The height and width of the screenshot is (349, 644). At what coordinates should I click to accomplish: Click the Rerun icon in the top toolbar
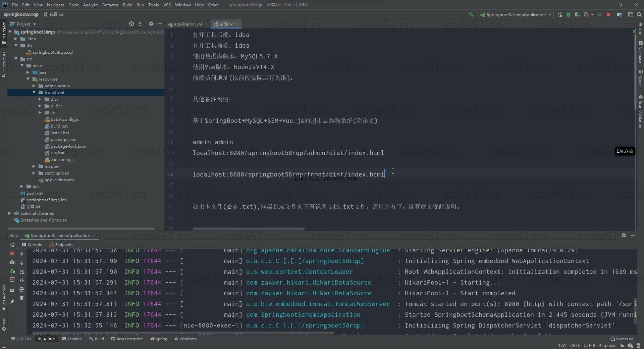pyautogui.click(x=560, y=14)
